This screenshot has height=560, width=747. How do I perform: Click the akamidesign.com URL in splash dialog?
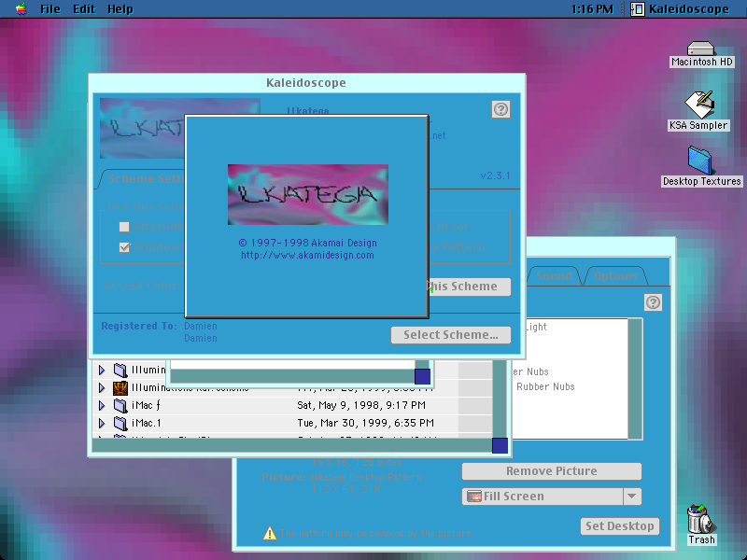coord(307,255)
